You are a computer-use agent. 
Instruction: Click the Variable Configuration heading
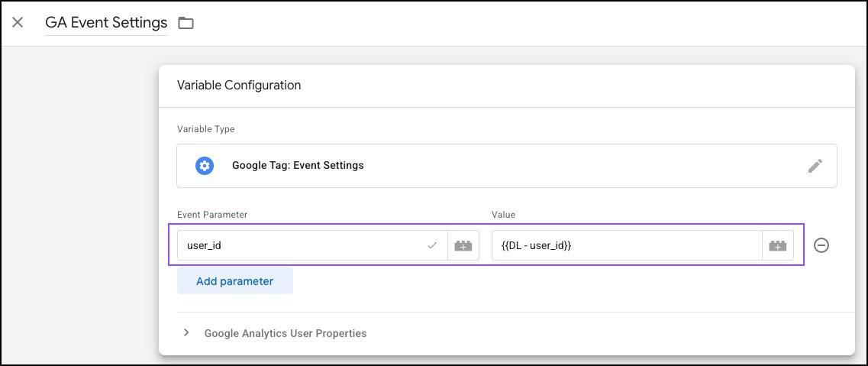coord(239,86)
